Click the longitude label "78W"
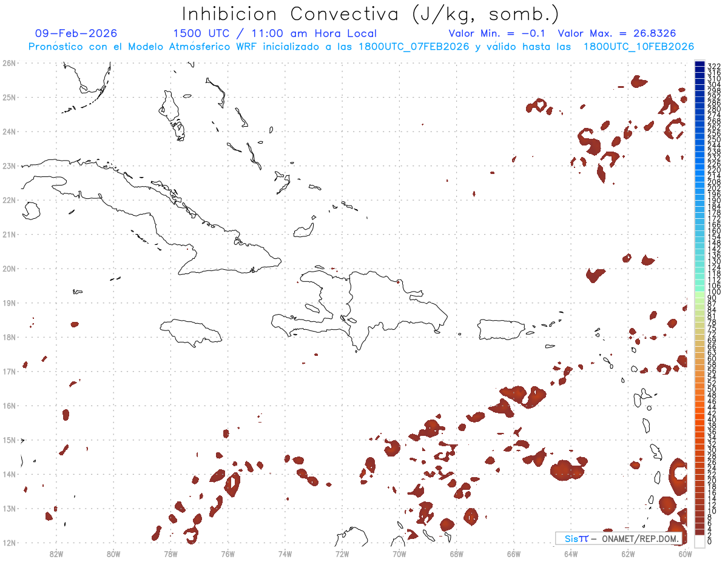Image resolution: width=728 pixels, height=562 pixels. click(x=170, y=554)
